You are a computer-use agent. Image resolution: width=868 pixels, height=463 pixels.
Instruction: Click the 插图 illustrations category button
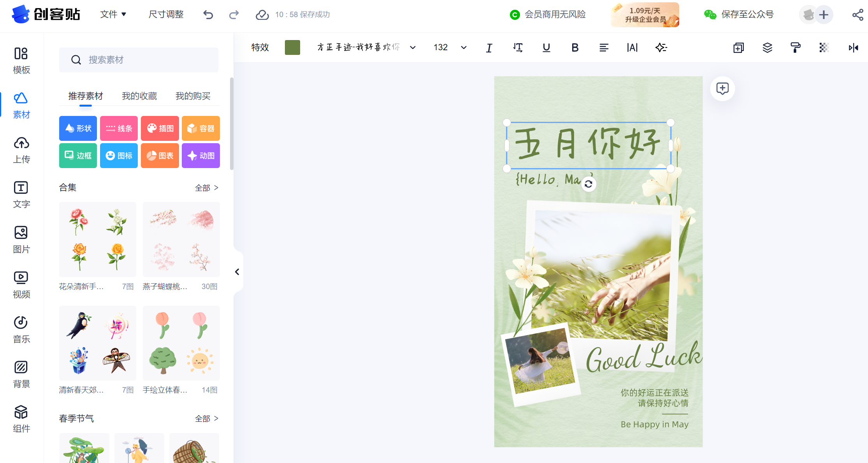[x=160, y=128]
